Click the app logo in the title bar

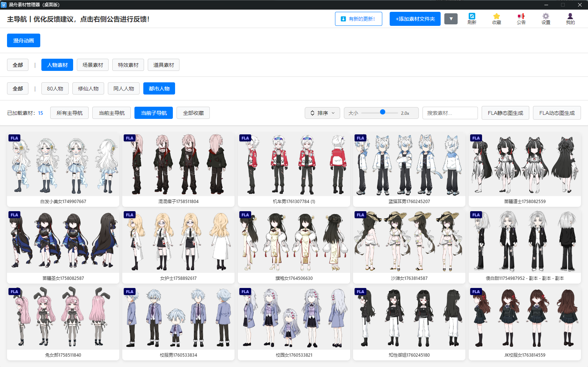tap(4, 5)
